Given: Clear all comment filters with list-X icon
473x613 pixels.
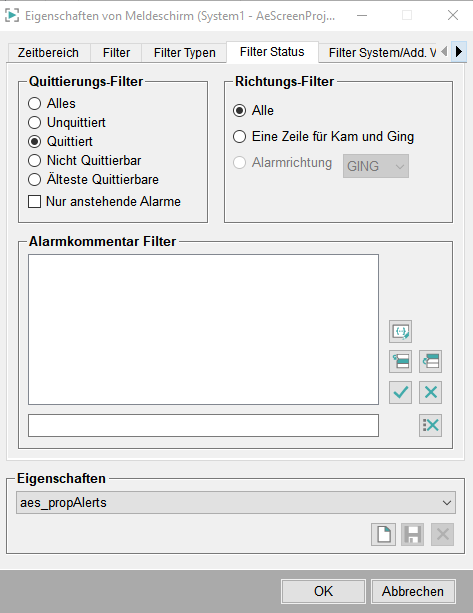Looking at the screenshot, I should pyautogui.click(x=430, y=425).
